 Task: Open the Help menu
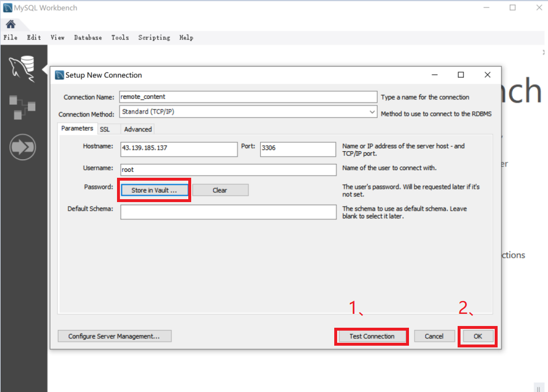(x=187, y=38)
